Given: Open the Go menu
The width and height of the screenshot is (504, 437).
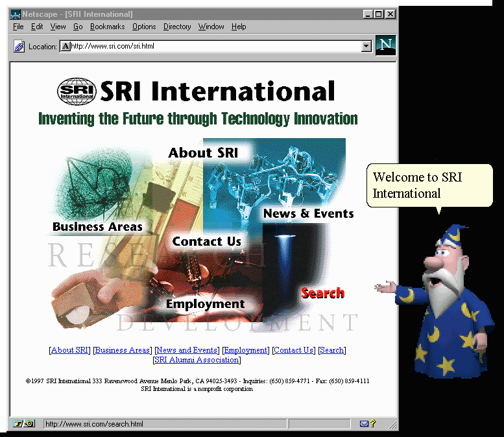Looking at the screenshot, I should tap(78, 27).
